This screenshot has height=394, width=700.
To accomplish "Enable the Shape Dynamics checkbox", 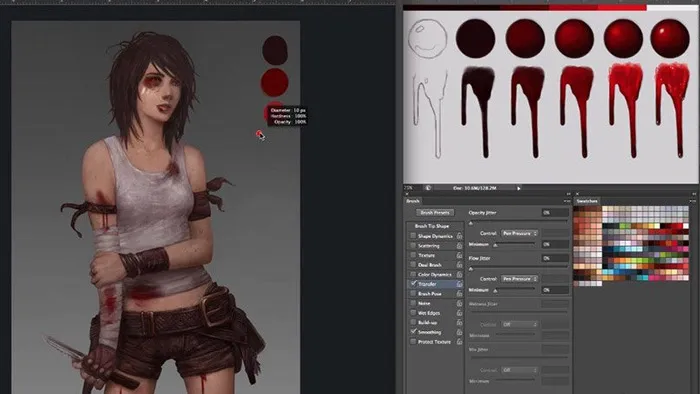I will tap(413, 236).
